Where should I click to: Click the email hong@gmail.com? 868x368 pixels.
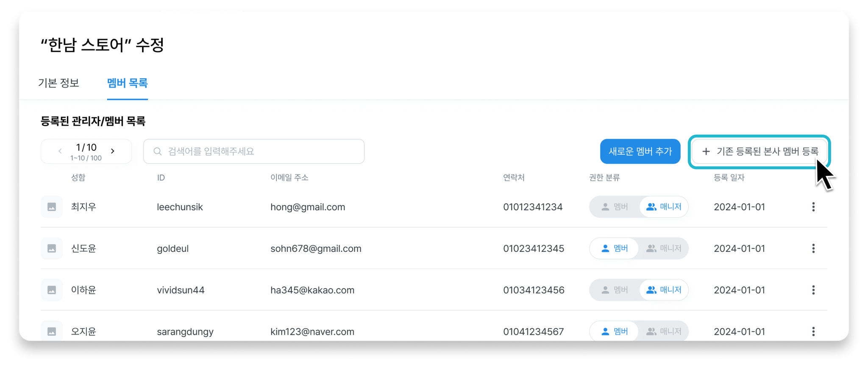tap(308, 207)
